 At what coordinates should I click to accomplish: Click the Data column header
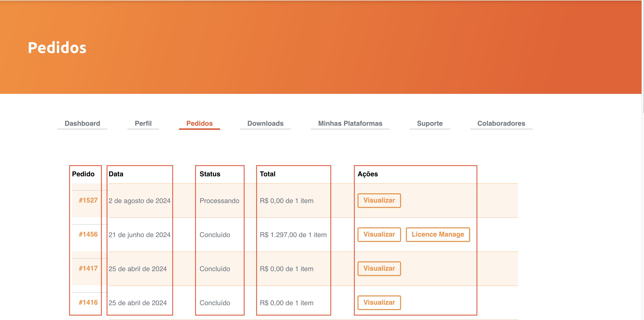pyautogui.click(x=116, y=174)
